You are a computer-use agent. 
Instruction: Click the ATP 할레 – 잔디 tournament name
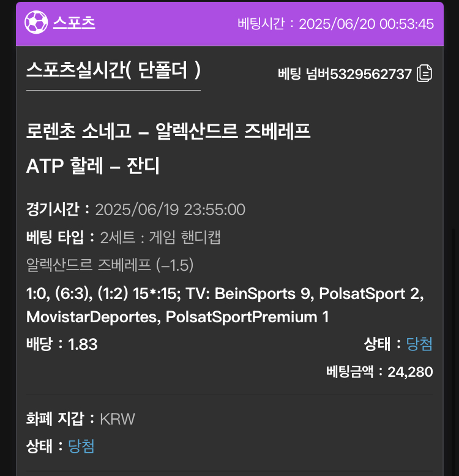pyautogui.click(x=93, y=166)
